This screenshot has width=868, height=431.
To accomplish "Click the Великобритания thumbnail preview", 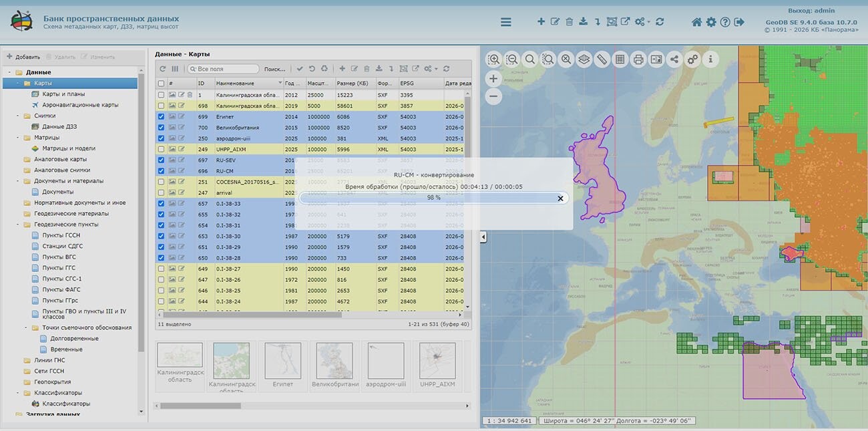I will click(x=335, y=361).
